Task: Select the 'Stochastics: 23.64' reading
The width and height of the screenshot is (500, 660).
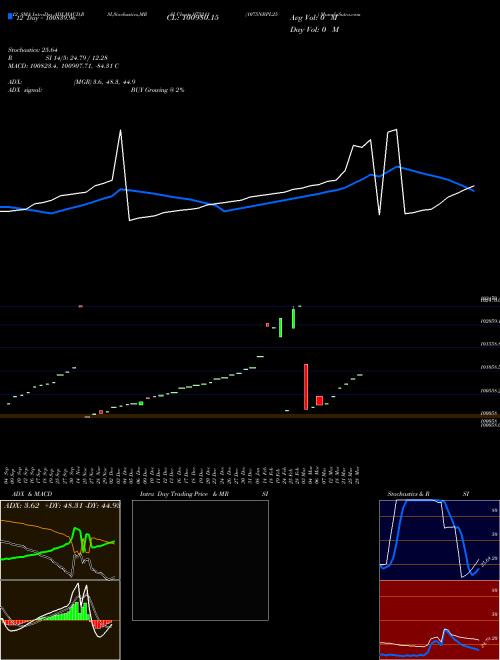Action: point(33,50)
